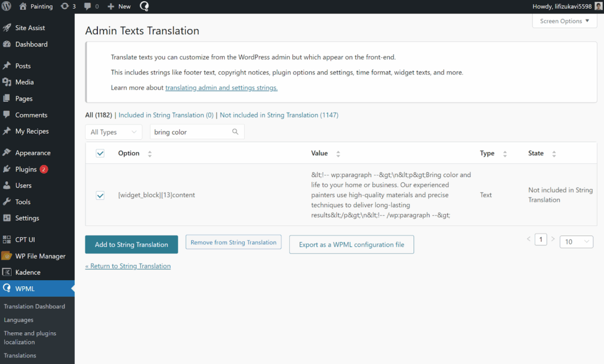Follow the translating admin and settings strings link
This screenshot has width=604, height=364.
221,87
